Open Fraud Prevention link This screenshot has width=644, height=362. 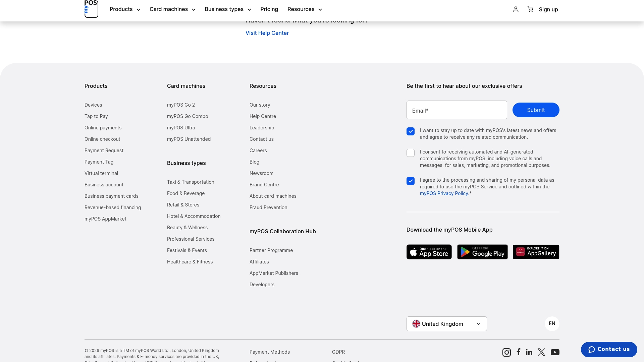268,207
